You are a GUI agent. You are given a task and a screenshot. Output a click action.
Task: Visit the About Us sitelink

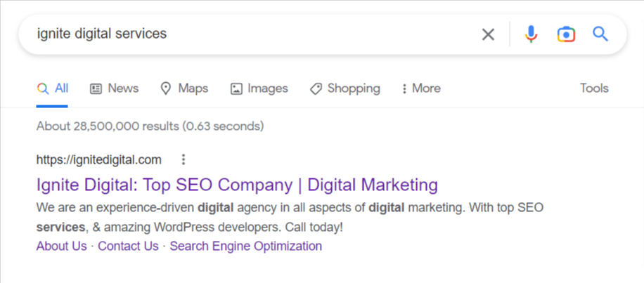(62, 246)
